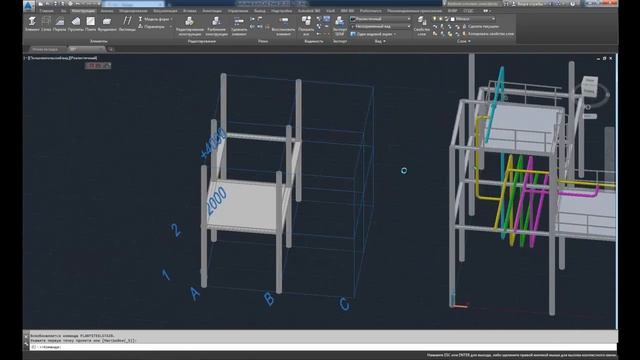Switch to the Вставка ribbon tab
The width and height of the screenshot is (640, 360).
tap(189, 11)
